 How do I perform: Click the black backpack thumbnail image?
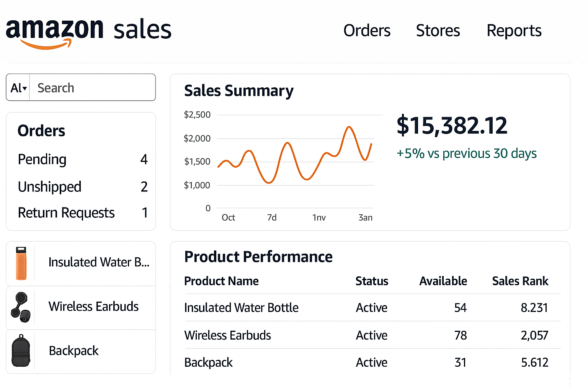21,351
